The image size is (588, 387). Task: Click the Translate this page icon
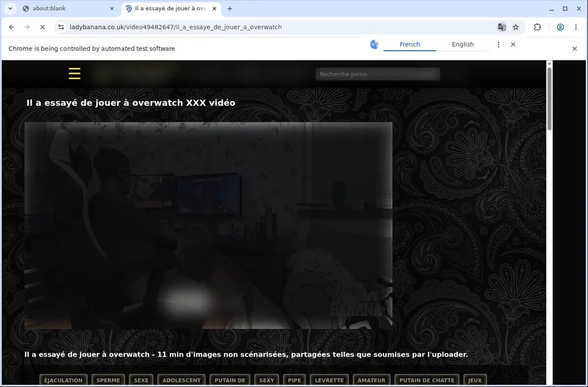click(x=502, y=27)
